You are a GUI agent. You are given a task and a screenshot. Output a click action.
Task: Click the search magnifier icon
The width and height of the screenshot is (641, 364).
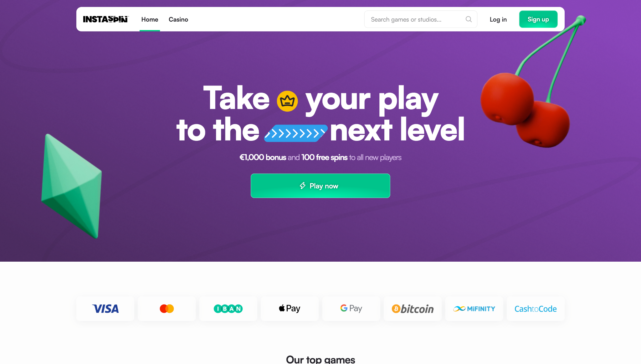click(x=469, y=19)
